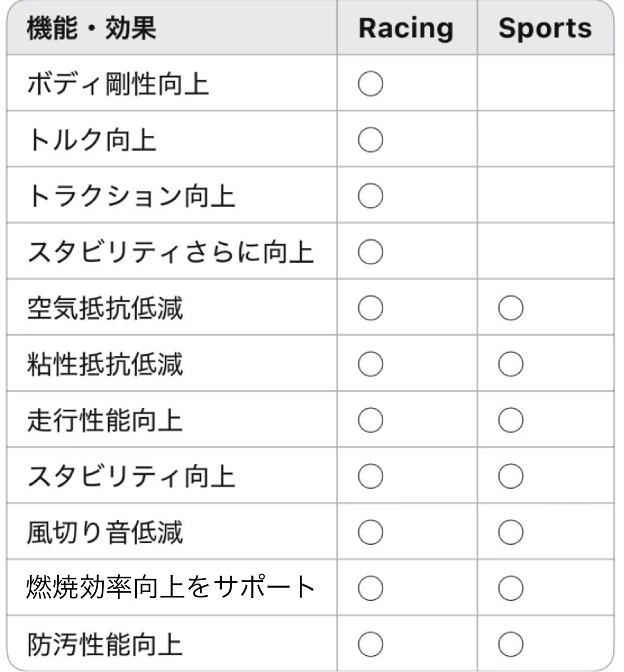
Task: Click the Sports column header
Action: pyautogui.click(x=545, y=29)
